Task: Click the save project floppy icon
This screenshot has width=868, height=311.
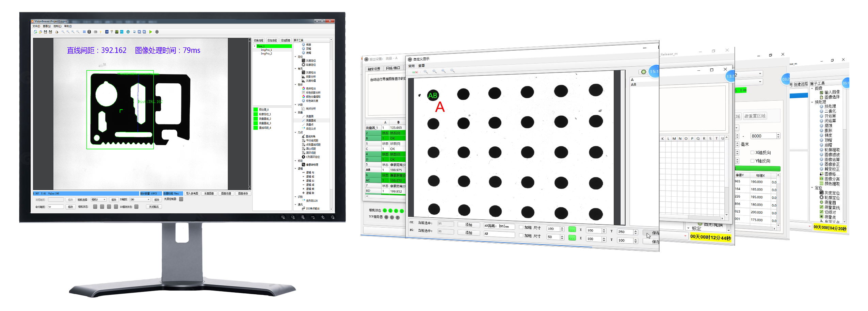Action: pyautogui.click(x=45, y=32)
